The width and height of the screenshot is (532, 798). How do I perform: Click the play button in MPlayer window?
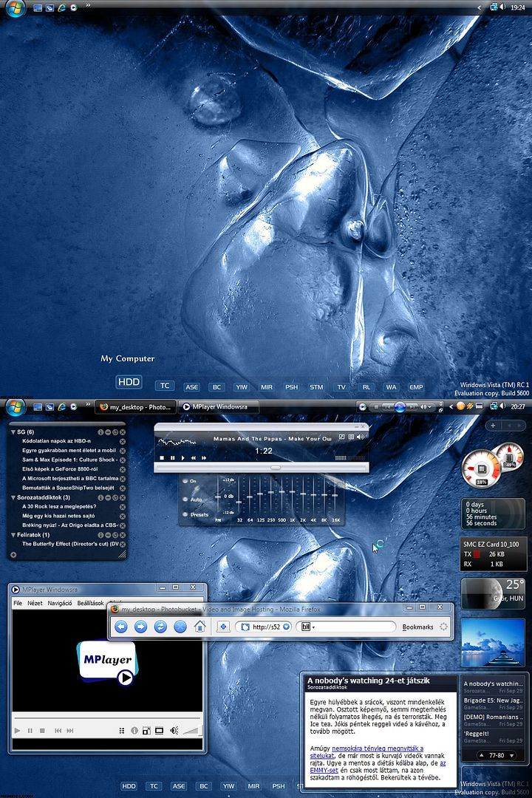tap(18, 731)
